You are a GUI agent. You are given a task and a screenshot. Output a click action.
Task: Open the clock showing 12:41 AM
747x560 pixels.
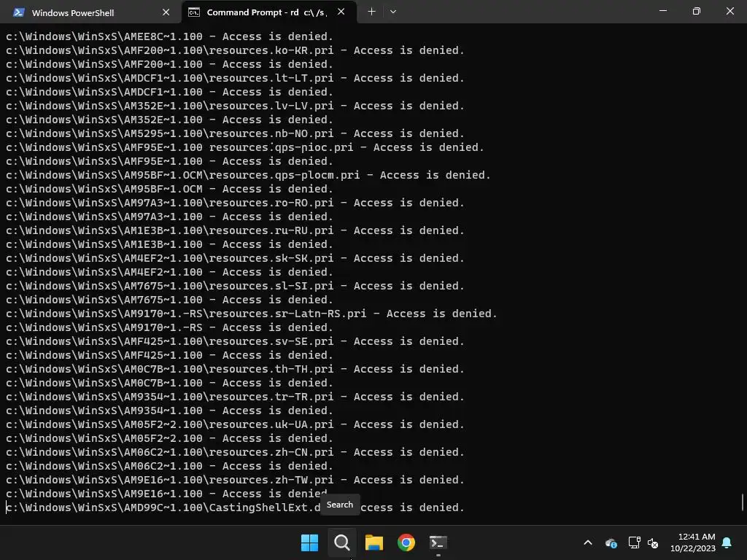693,542
